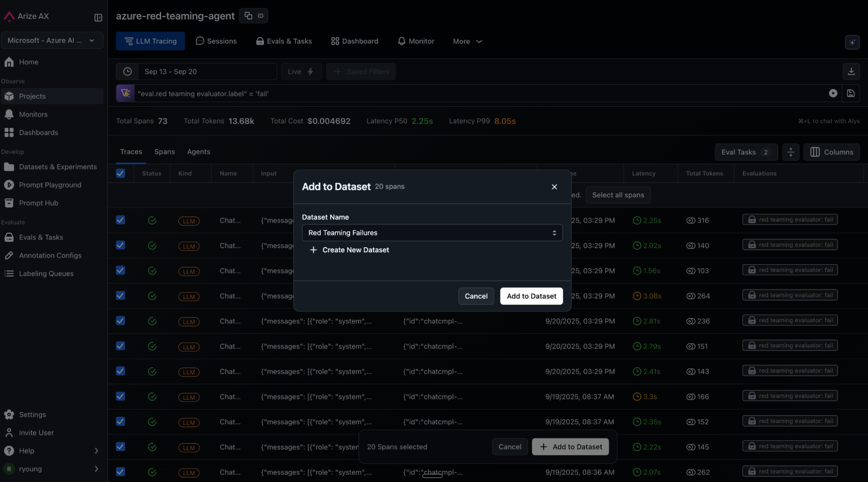Image resolution: width=868 pixels, height=482 pixels.
Task: Open the Dataset Name dropdown
Action: pos(432,233)
